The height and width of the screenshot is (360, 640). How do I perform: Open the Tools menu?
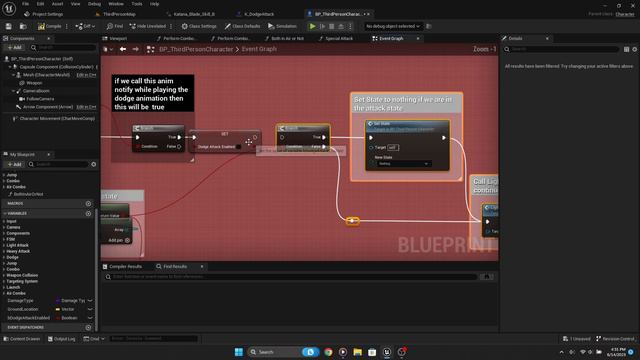coord(137,4)
